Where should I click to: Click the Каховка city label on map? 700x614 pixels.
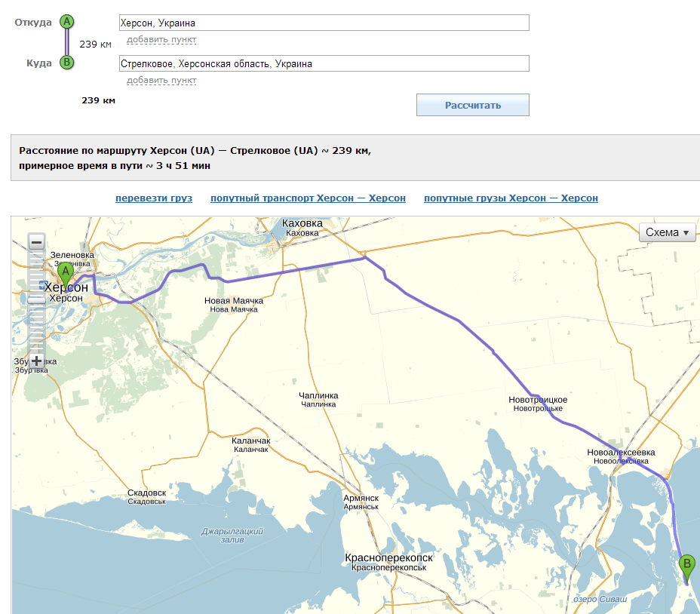tap(302, 228)
